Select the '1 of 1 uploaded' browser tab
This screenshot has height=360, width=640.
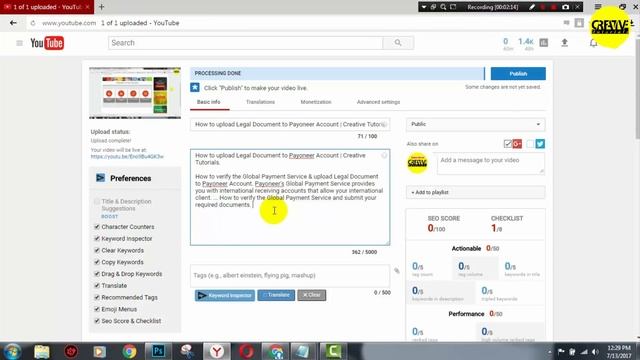tap(47, 7)
